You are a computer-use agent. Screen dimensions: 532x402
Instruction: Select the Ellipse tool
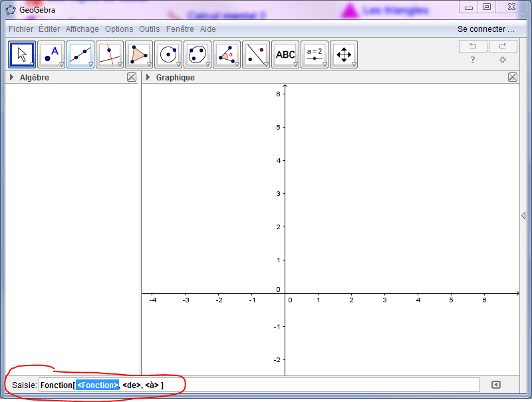198,54
